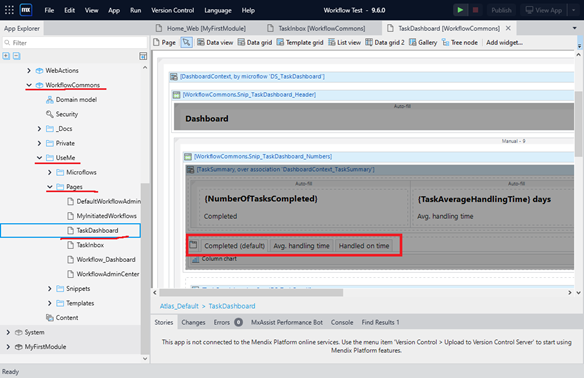This screenshot has height=378, width=584.
Task: Select the App Explorer pane tab
Action: pyautogui.click(x=22, y=28)
